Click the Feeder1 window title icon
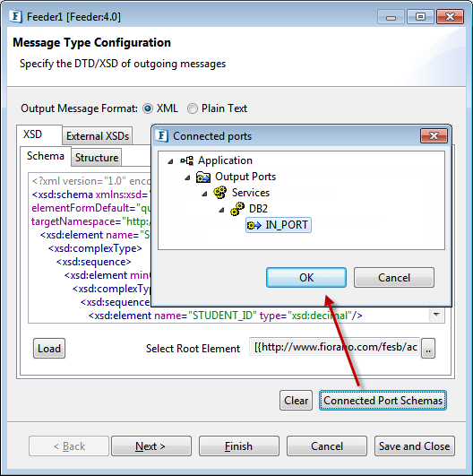 coord(15,16)
